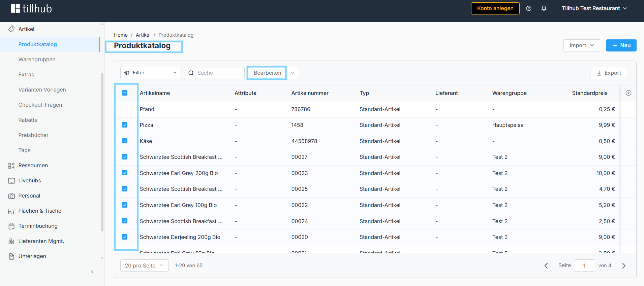This screenshot has width=644, height=286.
Task: Click the price 10,00 €
Action: [x=606, y=173]
